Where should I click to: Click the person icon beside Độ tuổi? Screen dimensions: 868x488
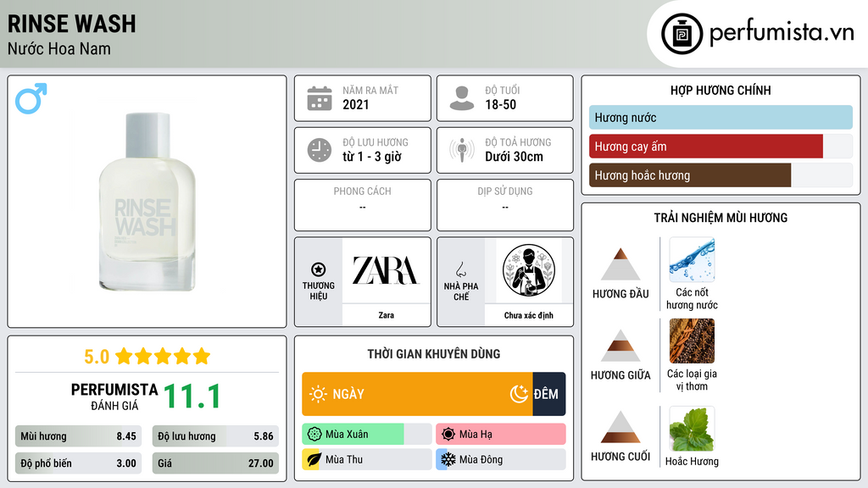click(x=462, y=98)
